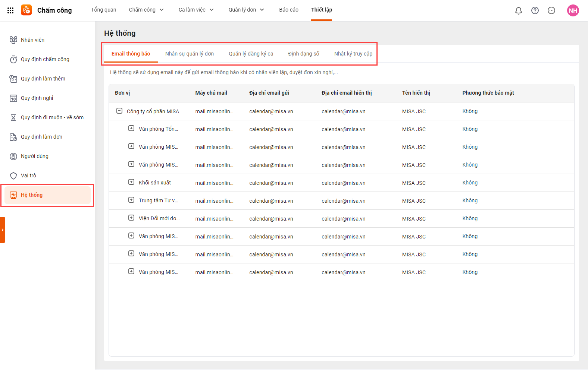Open the Chấm công dropdown in top navigation
The width and height of the screenshot is (588, 370).
[146, 10]
